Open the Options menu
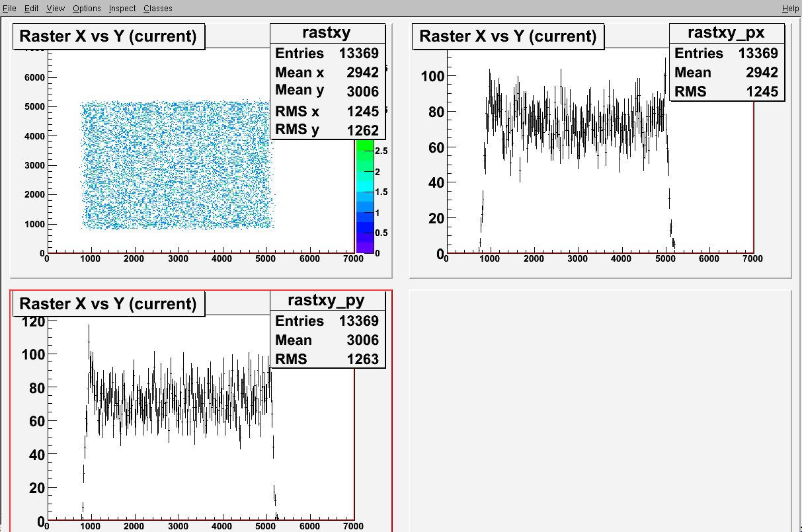802x532 pixels. pyautogui.click(x=87, y=8)
